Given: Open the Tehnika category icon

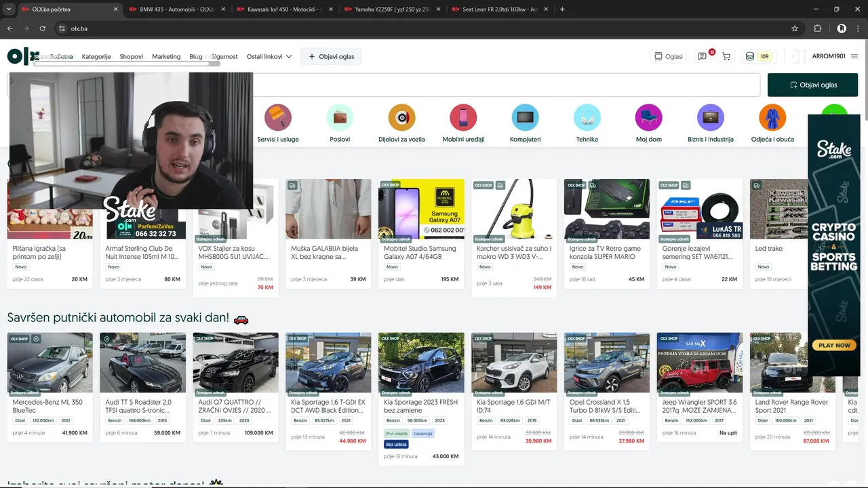Looking at the screenshot, I should pyautogui.click(x=587, y=118).
